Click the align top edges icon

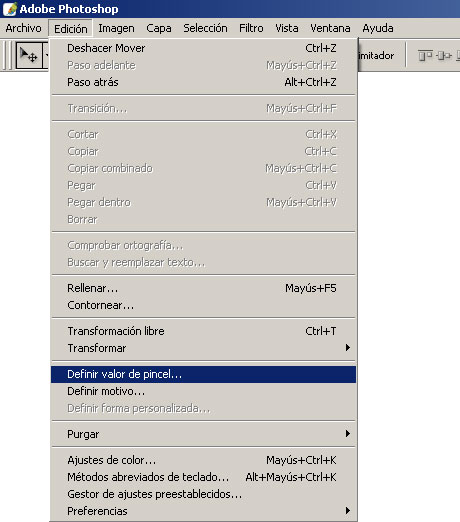425,55
